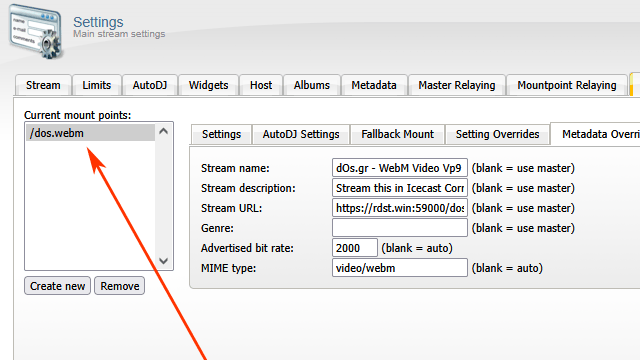
Task: Select the /dos.webm mount point
Action: [91, 133]
